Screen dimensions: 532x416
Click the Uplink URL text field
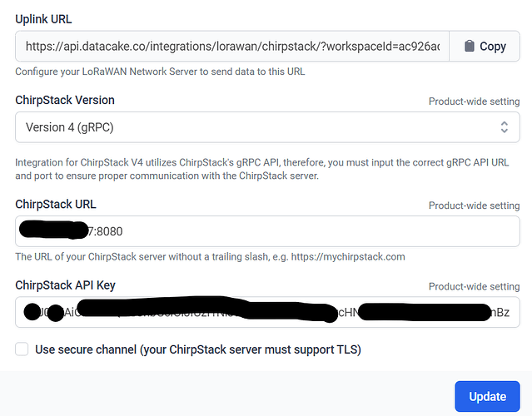pos(233,47)
